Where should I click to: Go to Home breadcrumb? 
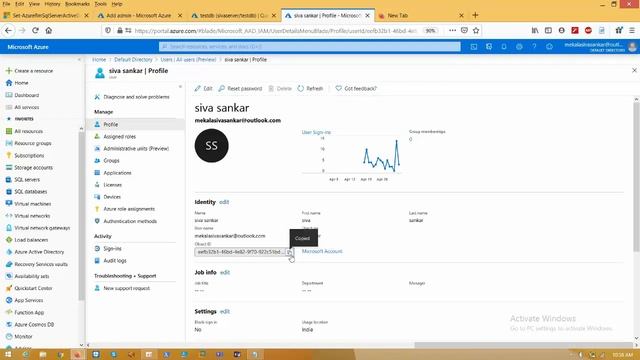click(x=99, y=60)
